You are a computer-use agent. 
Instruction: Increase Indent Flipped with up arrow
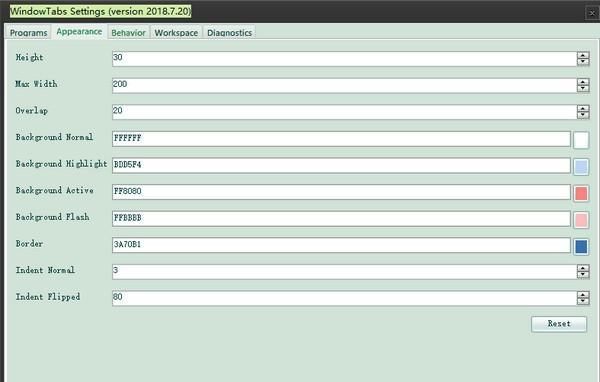click(583, 295)
